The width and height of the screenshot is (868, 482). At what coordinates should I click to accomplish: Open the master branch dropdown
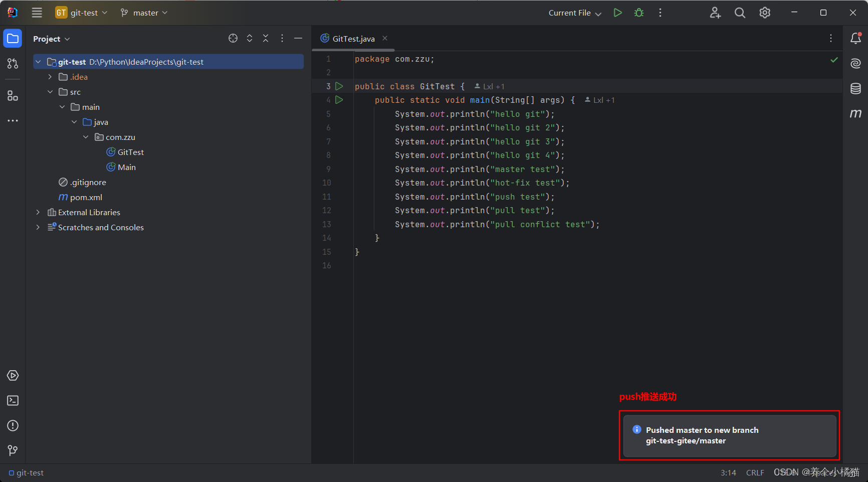coord(144,13)
